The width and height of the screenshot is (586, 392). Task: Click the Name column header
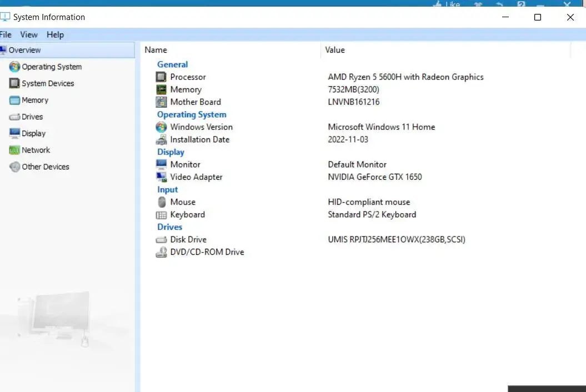(x=156, y=50)
